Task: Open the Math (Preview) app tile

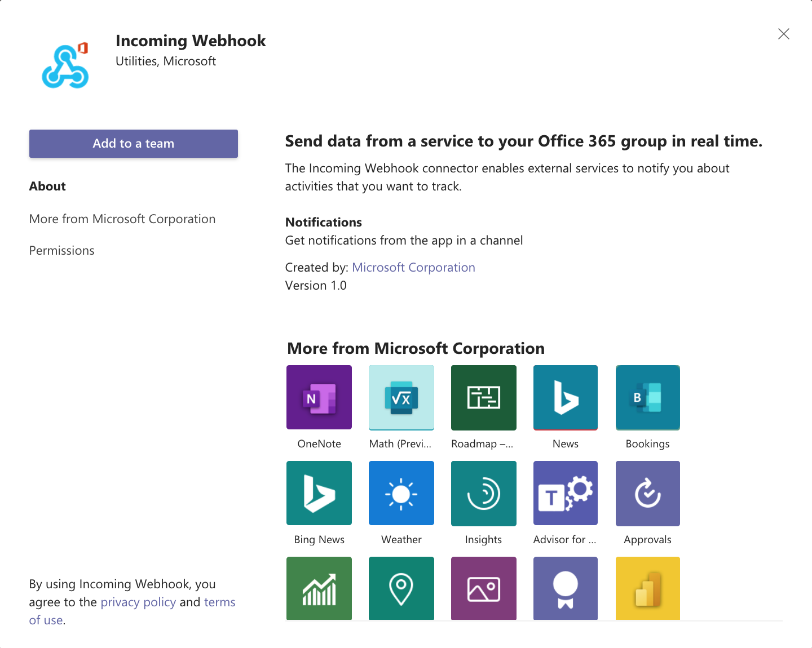Action: (401, 397)
